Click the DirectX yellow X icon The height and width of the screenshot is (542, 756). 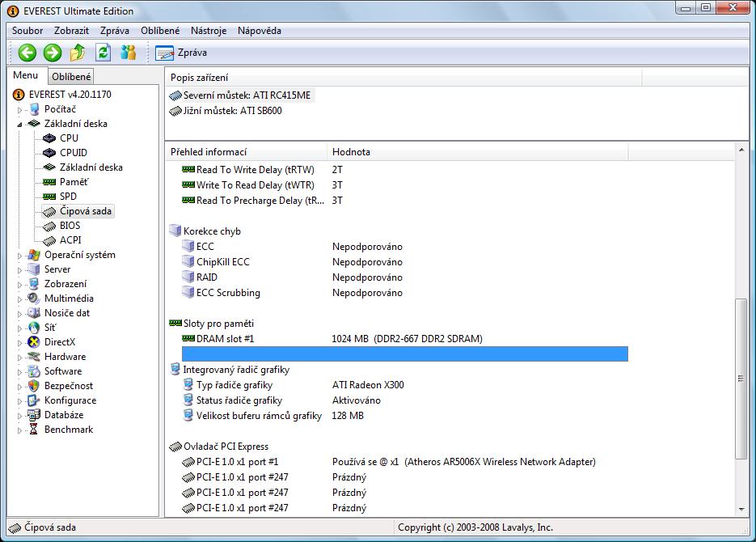tap(34, 342)
